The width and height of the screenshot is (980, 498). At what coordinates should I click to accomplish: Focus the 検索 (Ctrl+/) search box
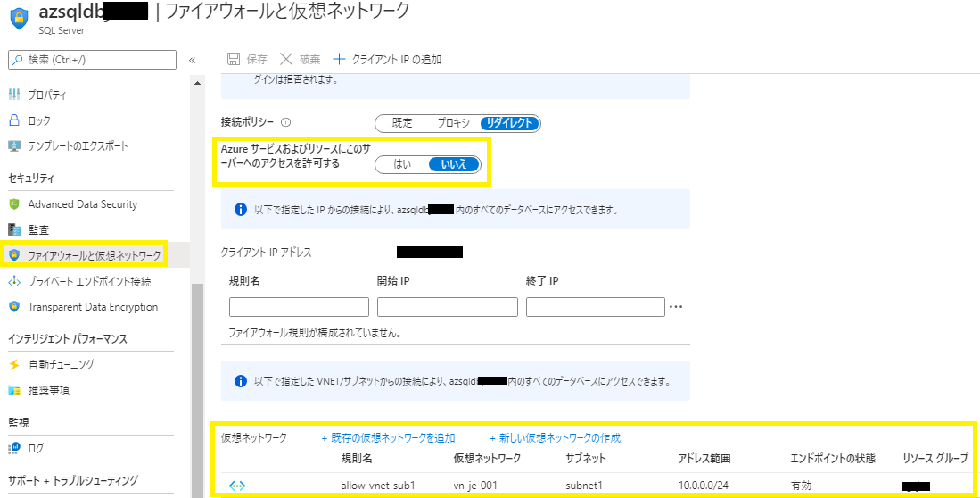(92, 60)
